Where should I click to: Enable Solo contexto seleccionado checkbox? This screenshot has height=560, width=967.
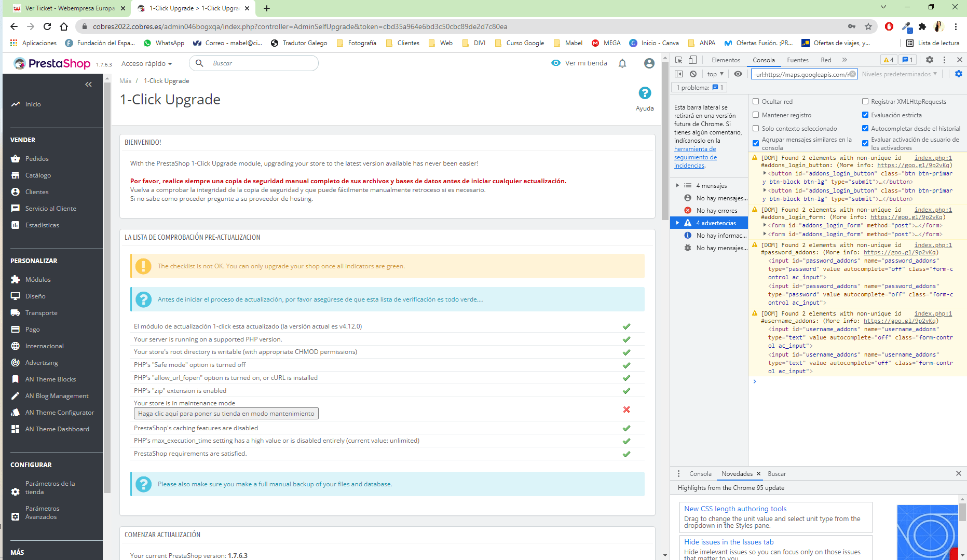point(756,129)
